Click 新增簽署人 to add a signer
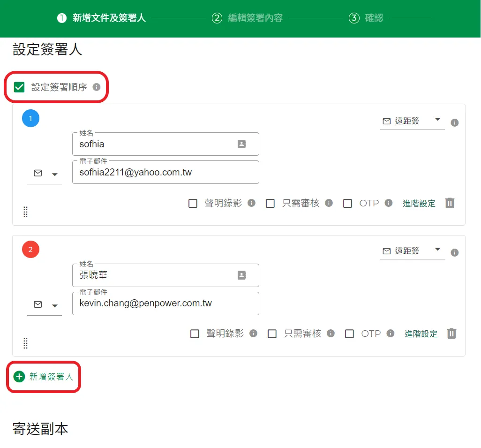 pyautogui.click(x=44, y=377)
